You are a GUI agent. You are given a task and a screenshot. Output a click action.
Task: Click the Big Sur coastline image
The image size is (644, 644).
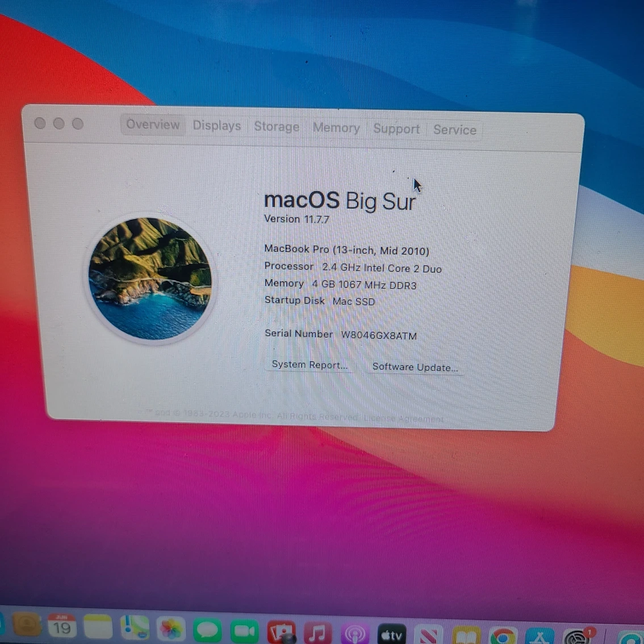tap(150, 279)
